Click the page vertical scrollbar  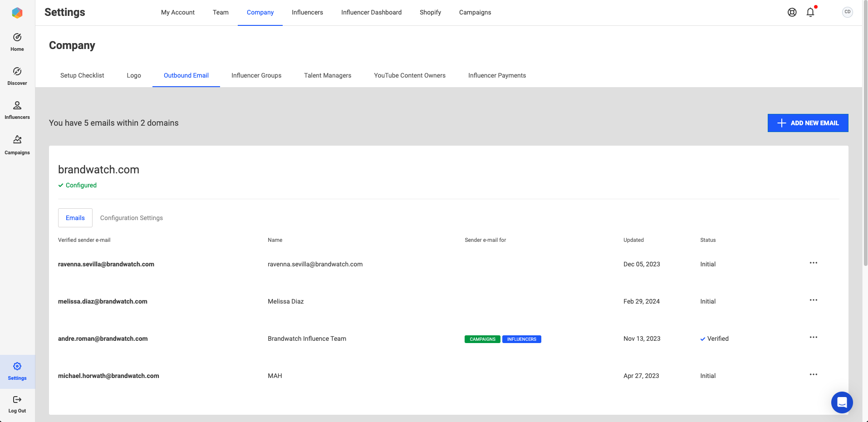(865, 136)
